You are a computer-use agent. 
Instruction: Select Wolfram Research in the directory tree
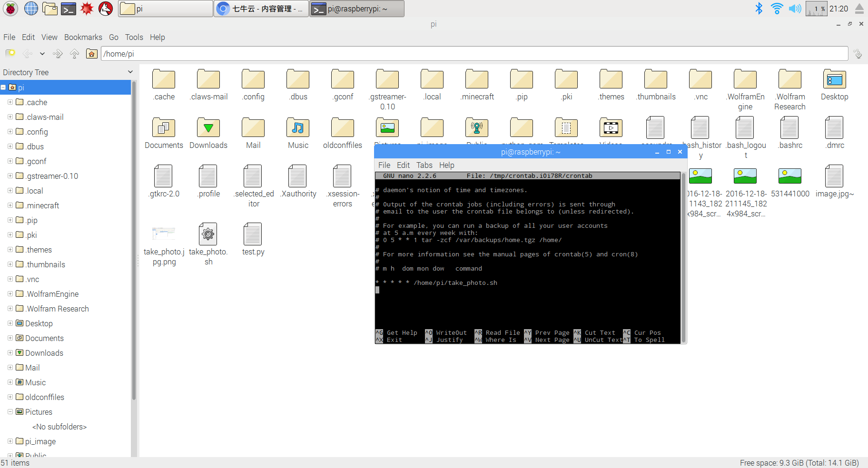(57, 309)
